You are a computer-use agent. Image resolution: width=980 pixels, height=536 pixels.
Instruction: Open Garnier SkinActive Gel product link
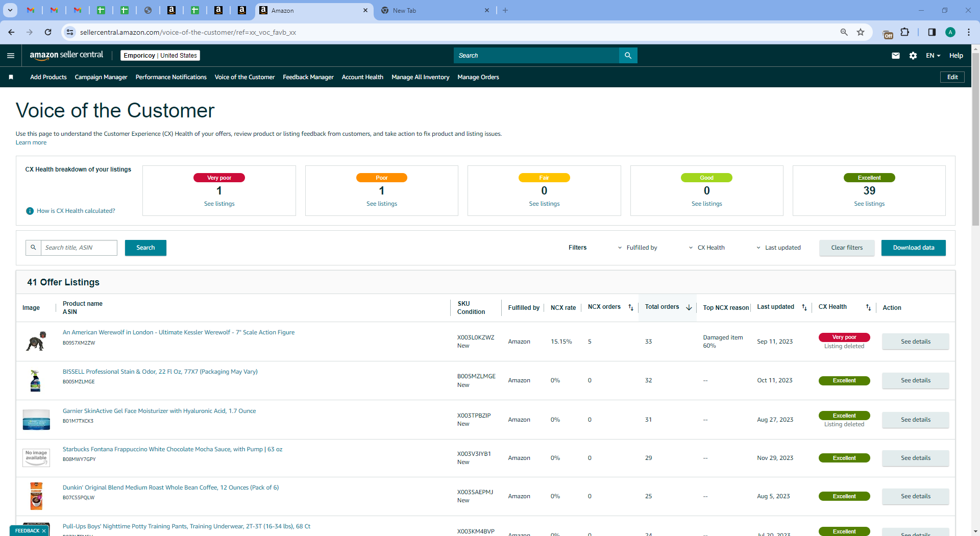159,411
